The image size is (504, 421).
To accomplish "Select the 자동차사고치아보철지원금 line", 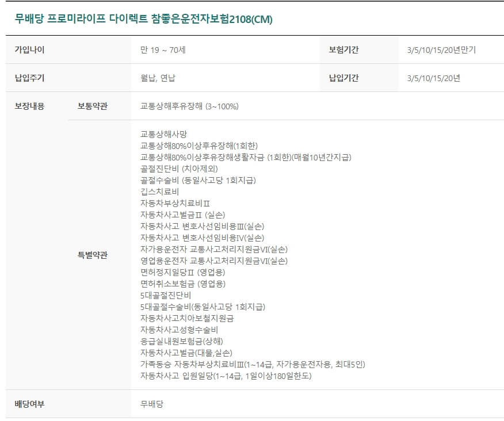I will pyautogui.click(x=187, y=319).
